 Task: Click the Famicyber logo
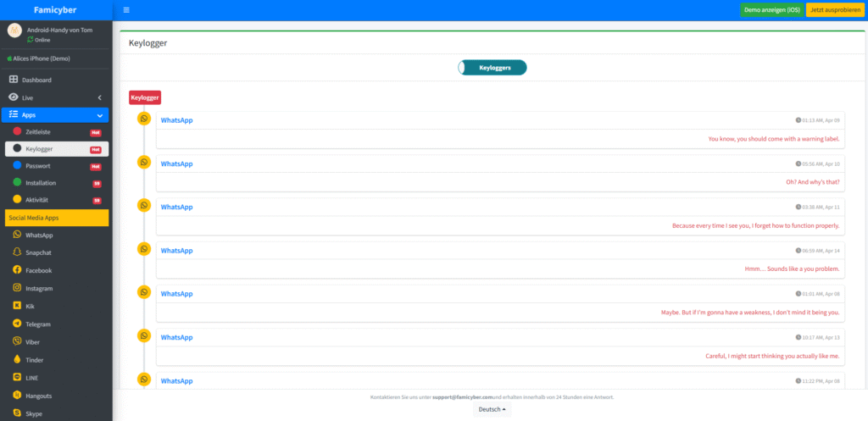56,10
